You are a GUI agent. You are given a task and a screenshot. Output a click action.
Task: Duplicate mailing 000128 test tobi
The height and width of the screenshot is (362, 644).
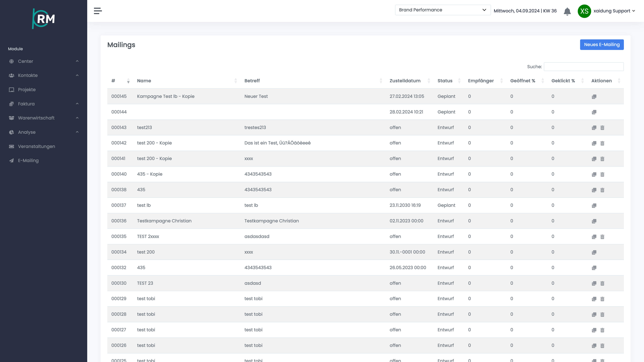[x=594, y=315]
